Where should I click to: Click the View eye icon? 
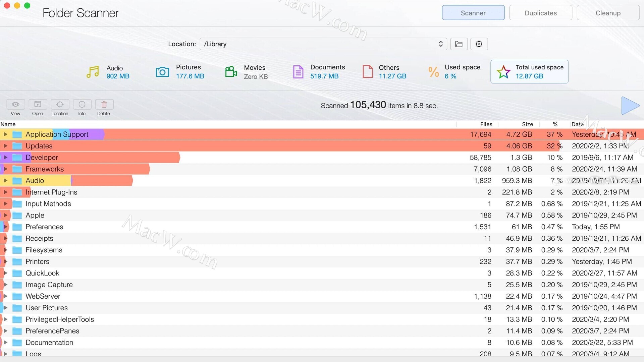pyautogui.click(x=15, y=104)
